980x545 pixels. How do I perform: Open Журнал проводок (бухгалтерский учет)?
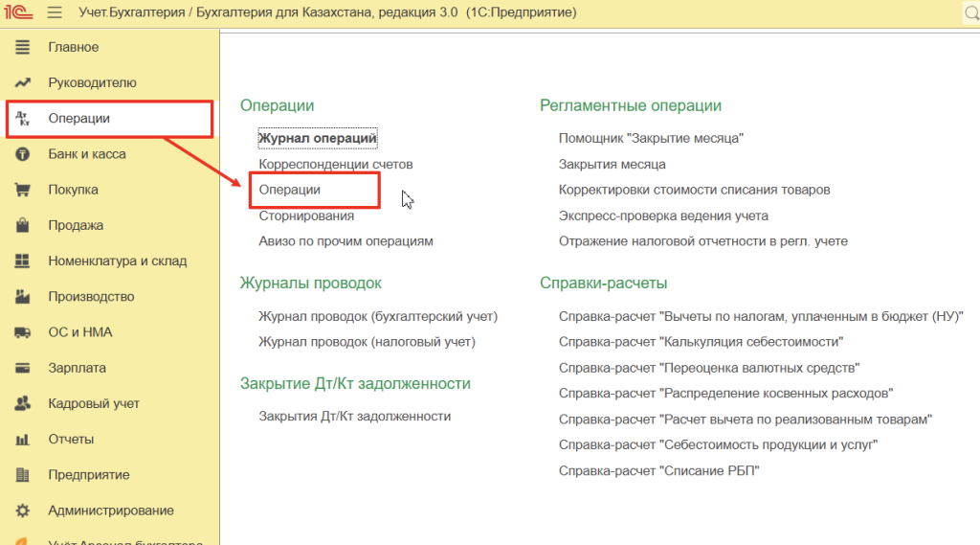click(378, 315)
